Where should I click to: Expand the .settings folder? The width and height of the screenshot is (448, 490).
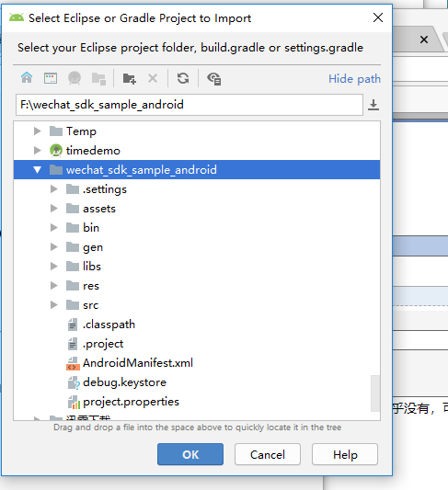[53, 189]
